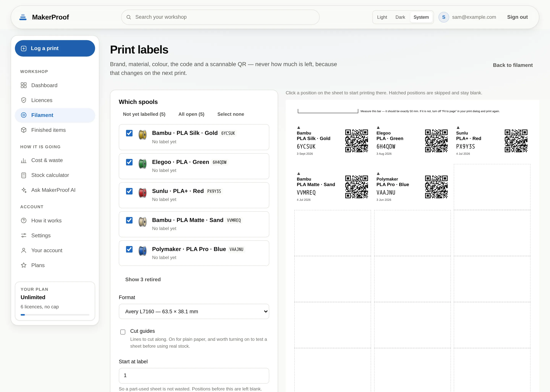Click the 6YCSUK code beside Gold spool
The image size is (550, 392).
228,133
